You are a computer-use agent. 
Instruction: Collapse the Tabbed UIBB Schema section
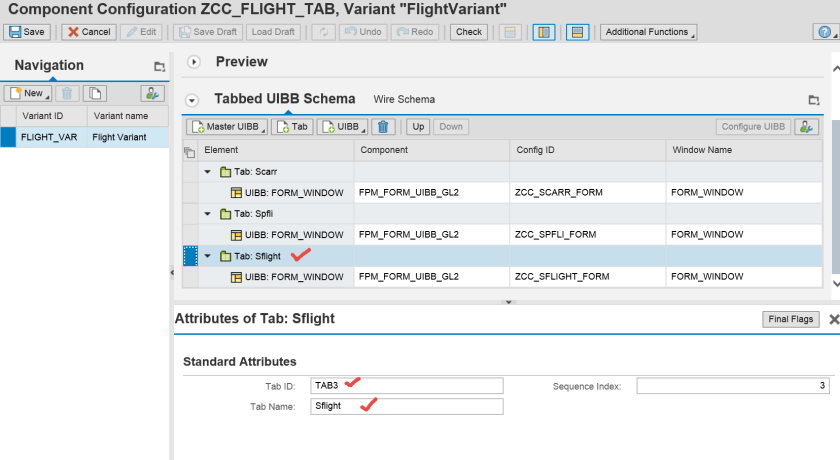(193, 100)
